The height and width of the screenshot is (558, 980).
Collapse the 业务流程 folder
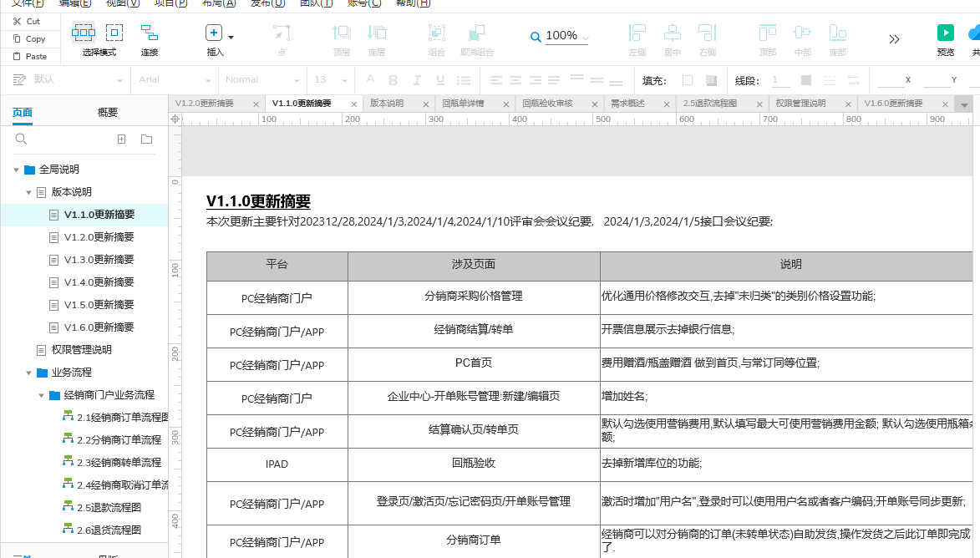point(29,373)
